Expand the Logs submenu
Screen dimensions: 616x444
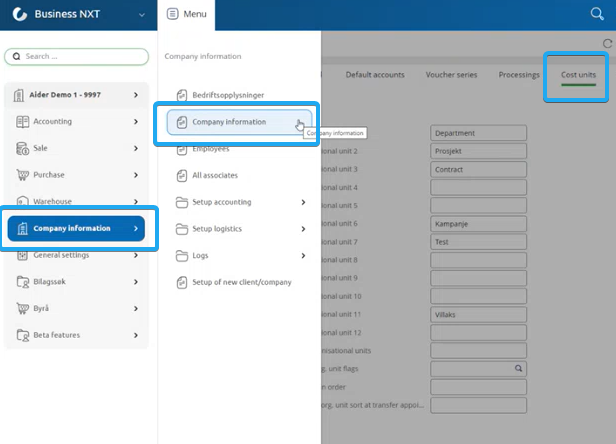(x=303, y=256)
